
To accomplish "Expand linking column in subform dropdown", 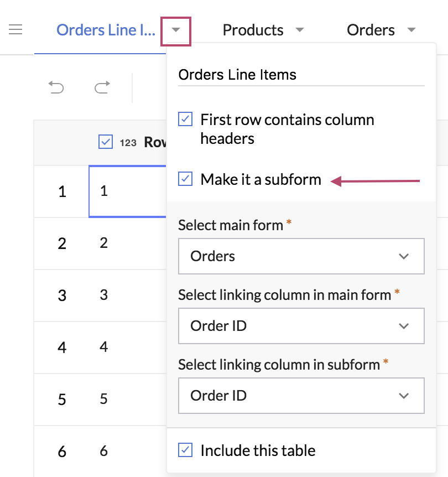I will 301,396.
